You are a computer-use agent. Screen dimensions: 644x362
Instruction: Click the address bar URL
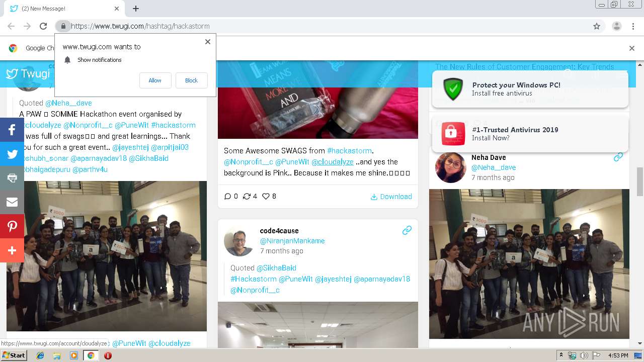point(140,26)
